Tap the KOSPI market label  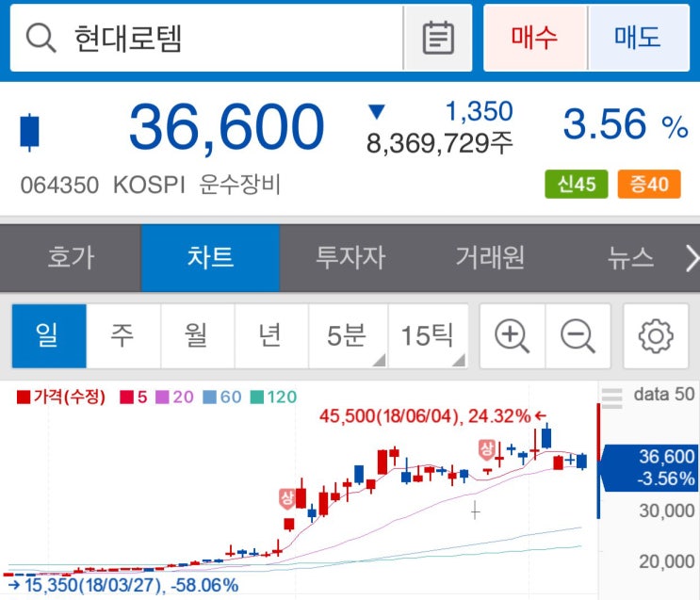(149, 185)
